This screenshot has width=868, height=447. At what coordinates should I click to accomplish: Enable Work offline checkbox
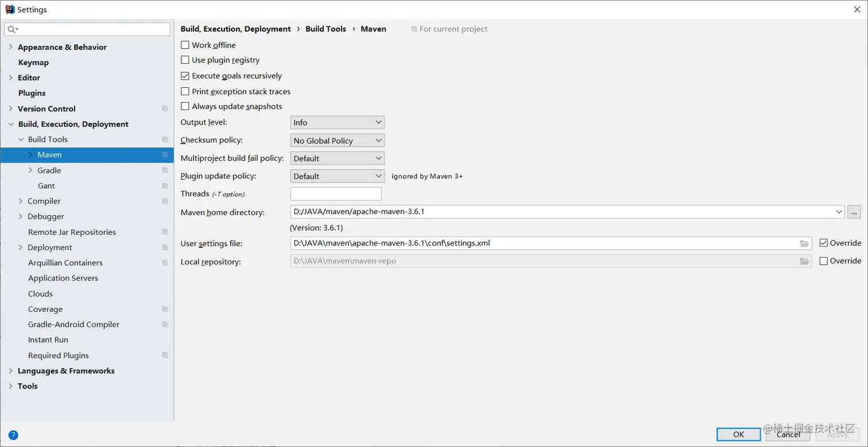point(185,45)
